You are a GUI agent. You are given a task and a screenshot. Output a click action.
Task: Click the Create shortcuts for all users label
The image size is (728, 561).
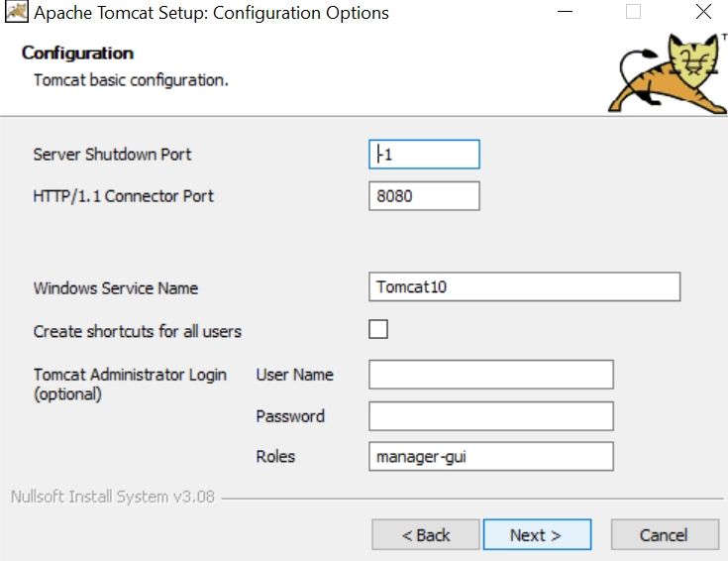coord(138,331)
